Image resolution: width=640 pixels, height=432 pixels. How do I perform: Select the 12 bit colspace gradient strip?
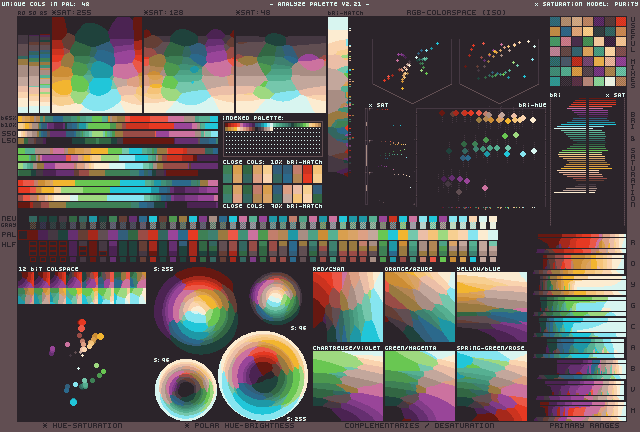(x=81, y=288)
